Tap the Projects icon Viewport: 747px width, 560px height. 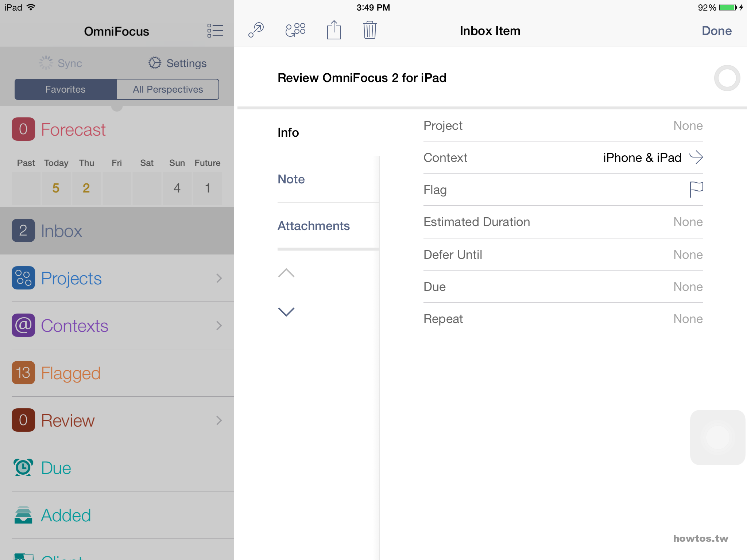tap(23, 278)
